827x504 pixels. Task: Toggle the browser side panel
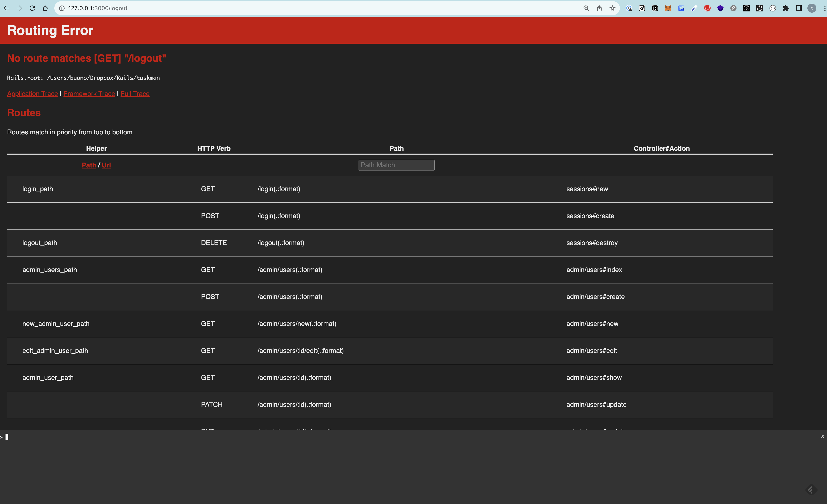tap(799, 8)
